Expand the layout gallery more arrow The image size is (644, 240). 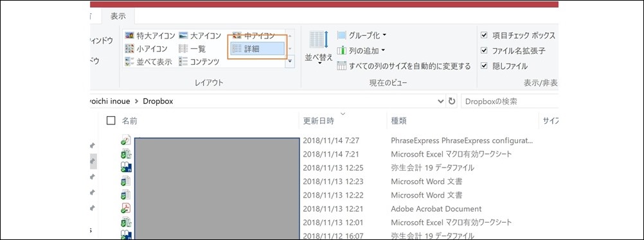[x=291, y=62]
